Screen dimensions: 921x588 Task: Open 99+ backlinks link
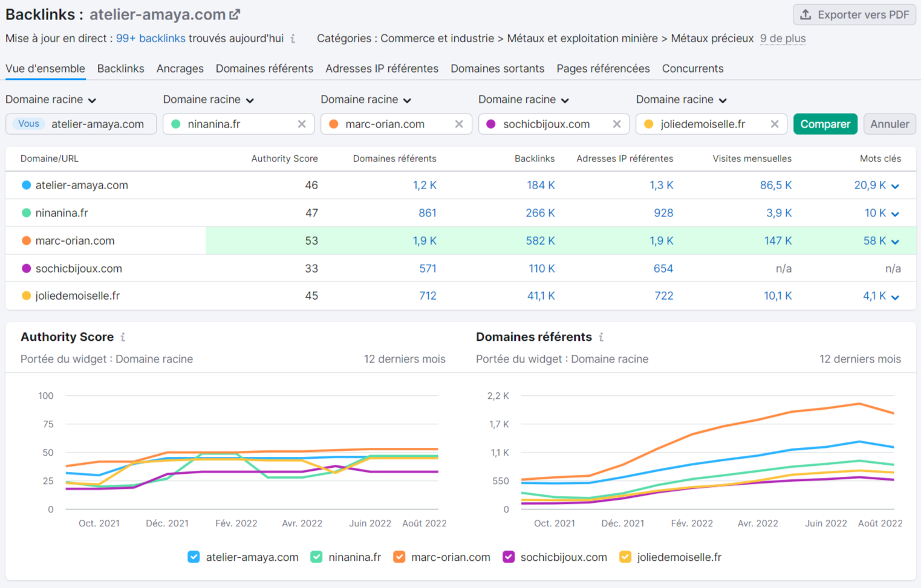click(151, 38)
